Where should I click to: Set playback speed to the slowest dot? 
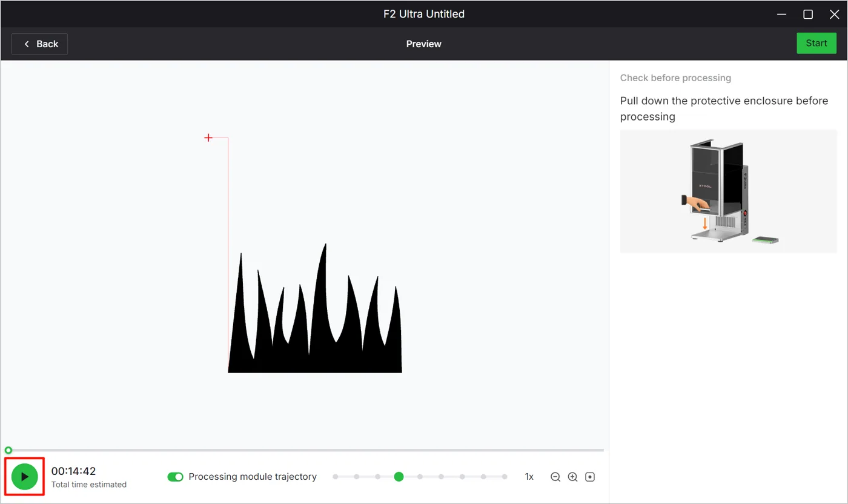336,477
